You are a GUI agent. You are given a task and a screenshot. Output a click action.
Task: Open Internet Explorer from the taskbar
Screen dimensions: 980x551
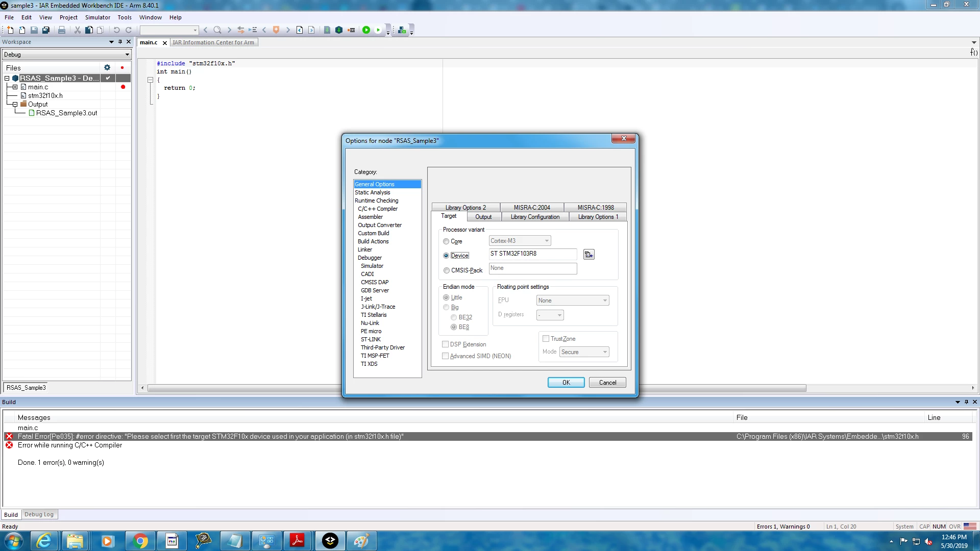(x=44, y=541)
